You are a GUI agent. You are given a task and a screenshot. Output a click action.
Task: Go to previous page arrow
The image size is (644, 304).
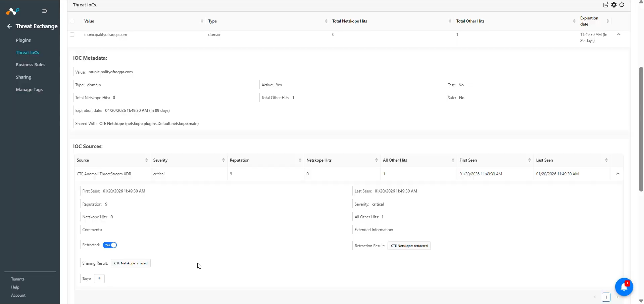(x=595, y=297)
